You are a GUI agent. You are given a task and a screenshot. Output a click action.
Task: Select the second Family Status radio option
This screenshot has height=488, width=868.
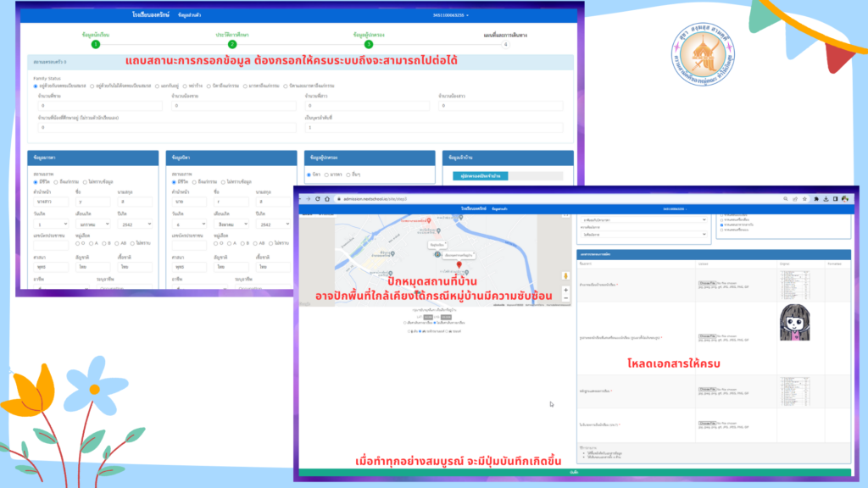[x=92, y=86]
